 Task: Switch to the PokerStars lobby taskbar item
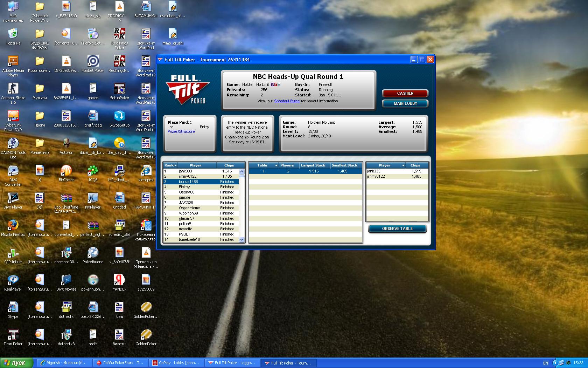pyautogui.click(x=121, y=363)
